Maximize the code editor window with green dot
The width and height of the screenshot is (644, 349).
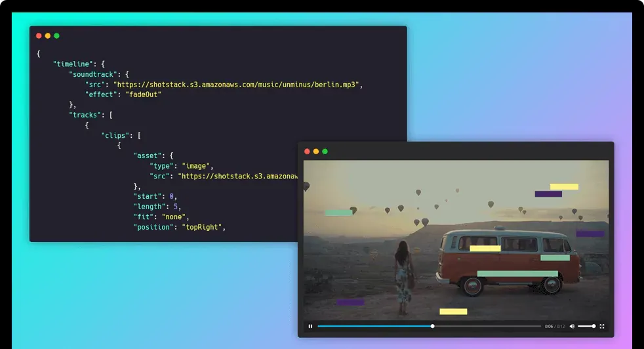[x=57, y=35]
